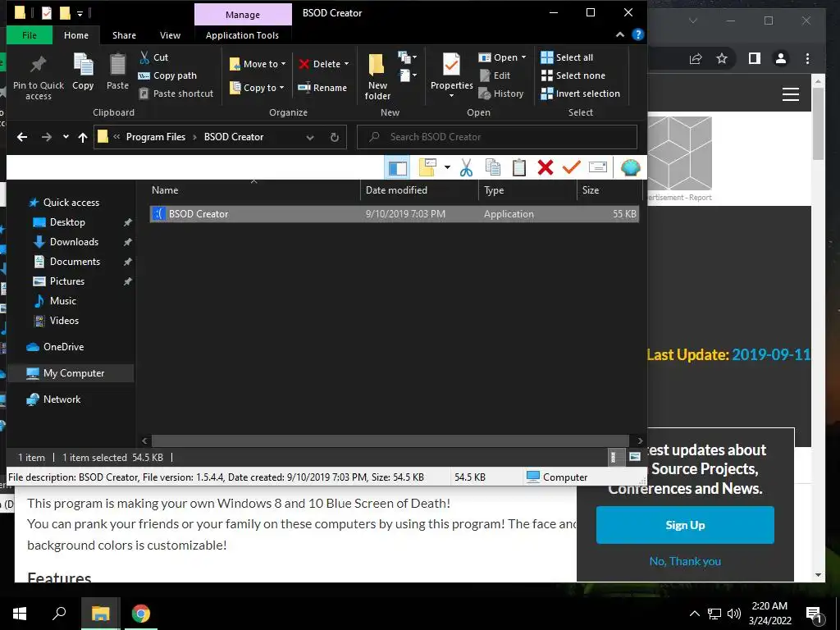
Task: Open the Move to dropdown
Action: tap(258, 64)
